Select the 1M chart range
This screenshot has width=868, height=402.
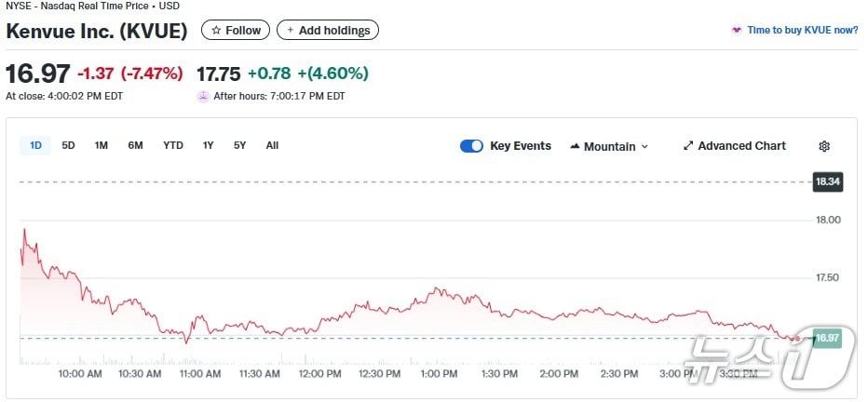point(102,145)
